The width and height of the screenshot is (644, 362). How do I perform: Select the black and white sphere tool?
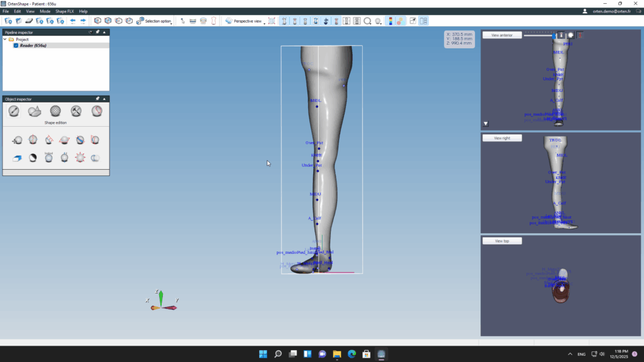tap(33, 158)
